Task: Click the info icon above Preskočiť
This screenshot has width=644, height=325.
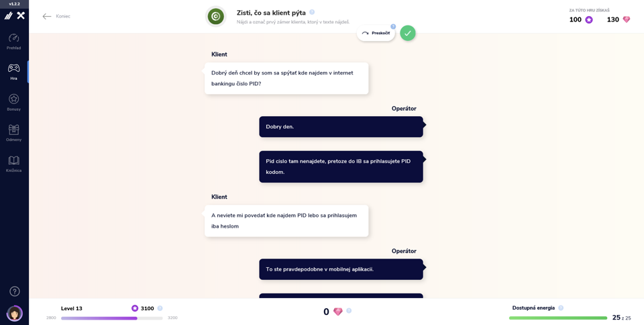Action: pos(393,26)
